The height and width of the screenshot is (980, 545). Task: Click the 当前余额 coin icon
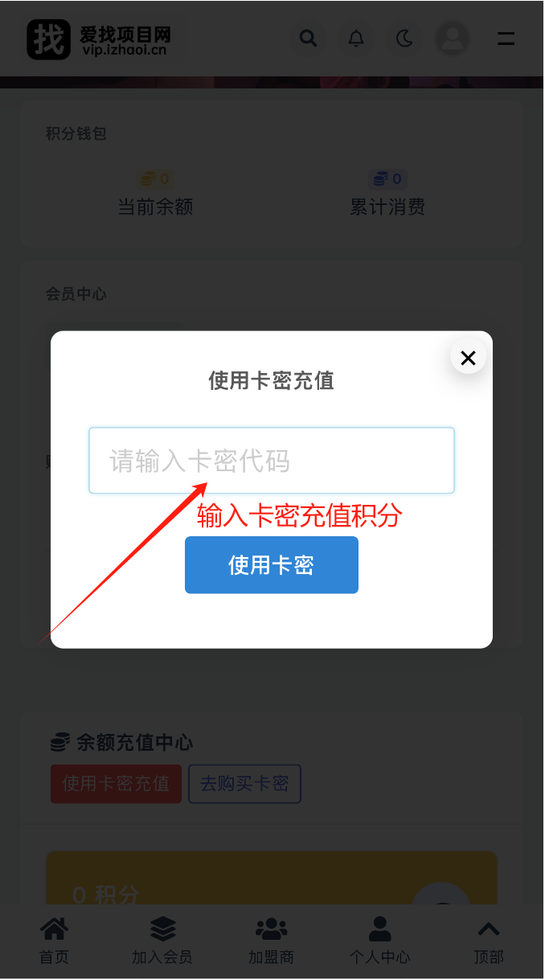click(x=148, y=179)
